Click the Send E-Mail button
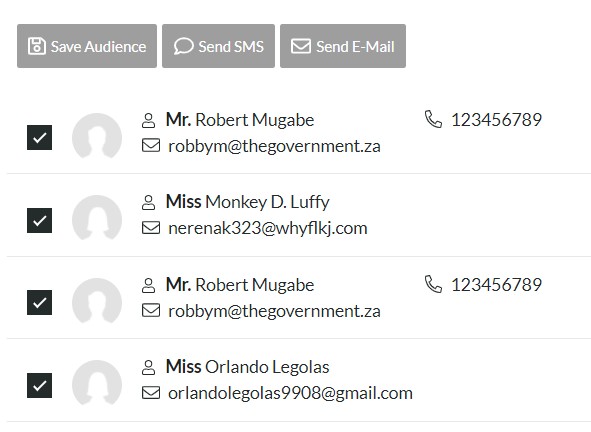This screenshot has height=432, width=591. (x=343, y=46)
